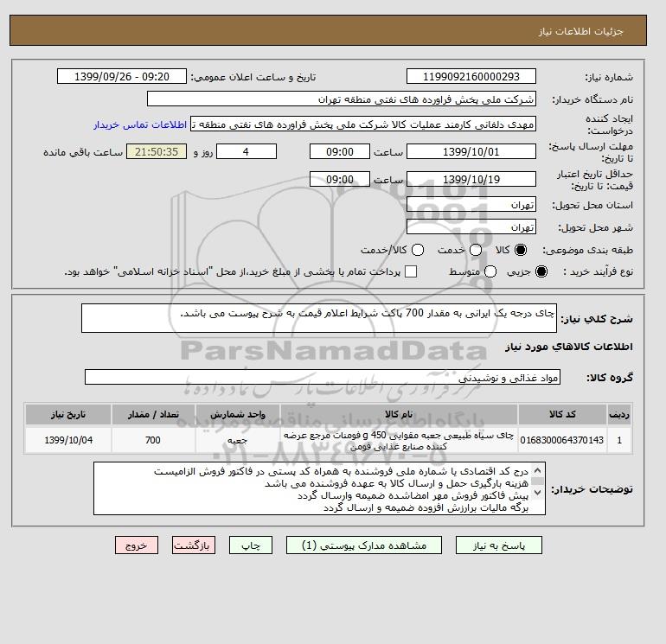Select the کالا/خدمت radio button

418,250
